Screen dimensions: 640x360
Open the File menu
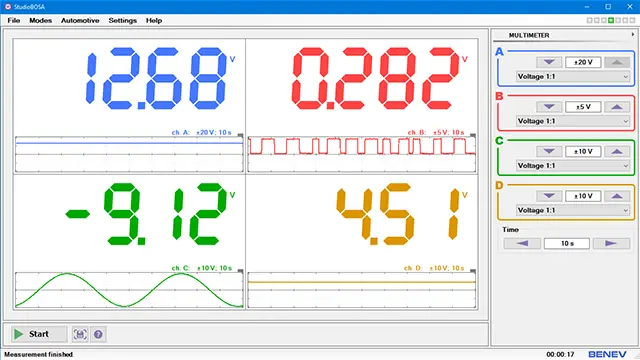(x=13, y=20)
